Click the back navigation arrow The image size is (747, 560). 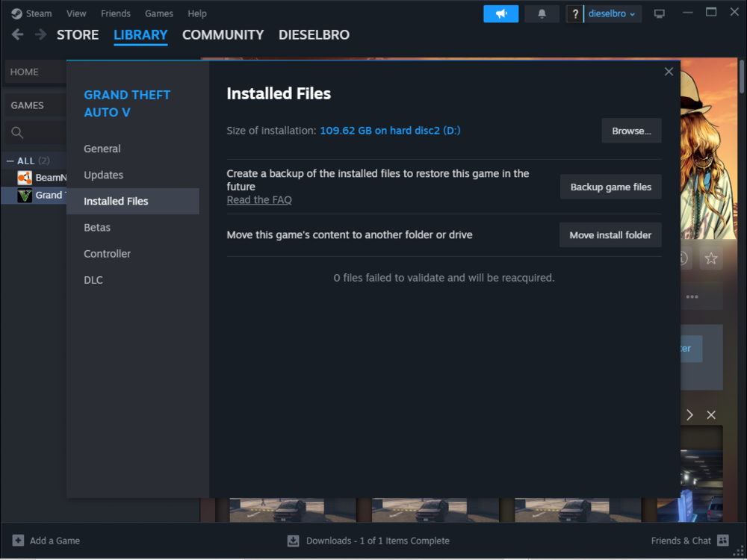[x=17, y=34]
